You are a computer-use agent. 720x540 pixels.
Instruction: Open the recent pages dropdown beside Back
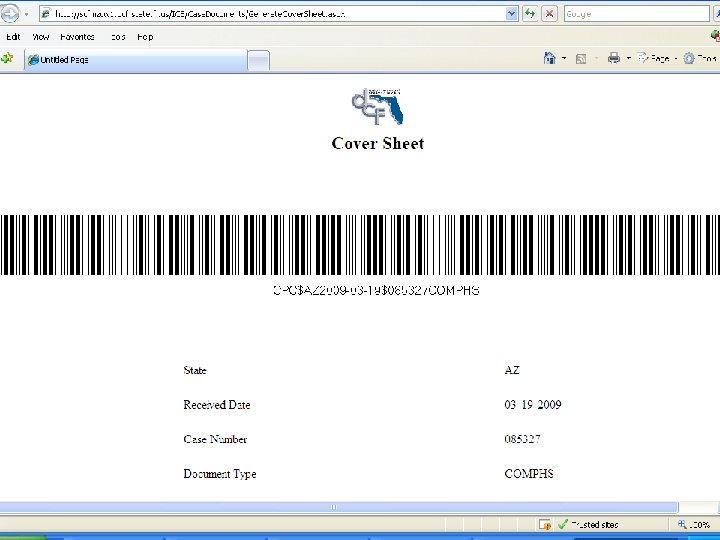27,14
